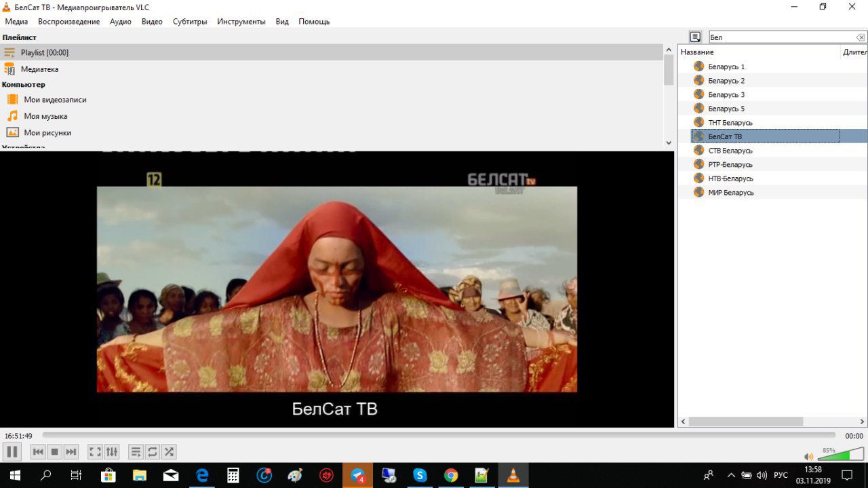Toggle random shuffle playback
This screenshot has width=868, height=488.
pyautogui.click(x=169, y=451)
